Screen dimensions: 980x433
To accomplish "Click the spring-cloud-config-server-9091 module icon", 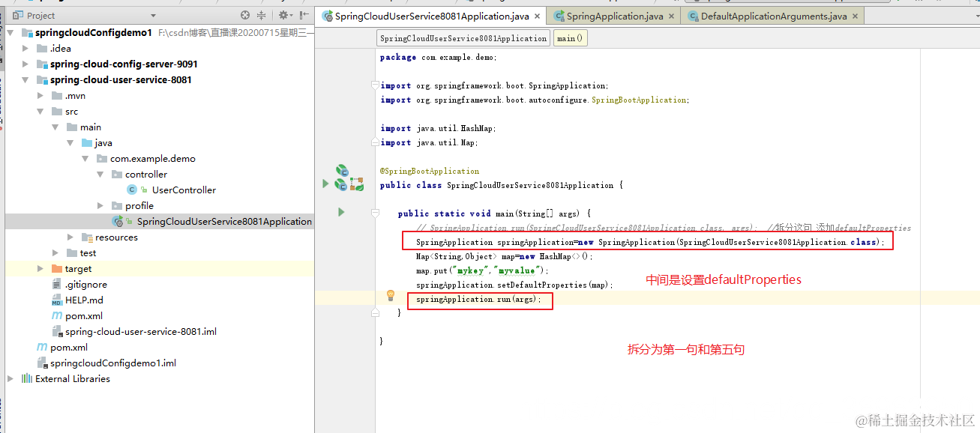I will click(42, 64).
